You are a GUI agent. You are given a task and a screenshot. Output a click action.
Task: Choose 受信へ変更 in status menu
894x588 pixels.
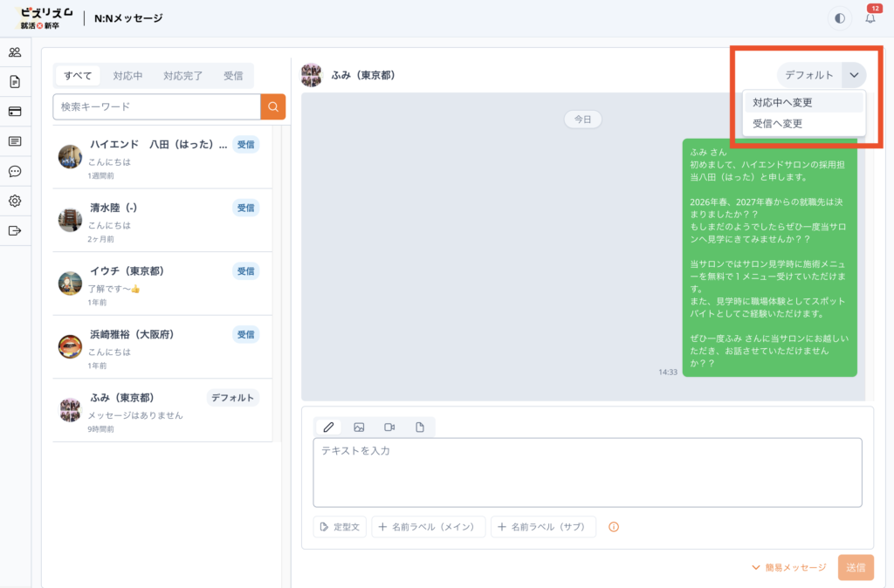coord(778,124)
